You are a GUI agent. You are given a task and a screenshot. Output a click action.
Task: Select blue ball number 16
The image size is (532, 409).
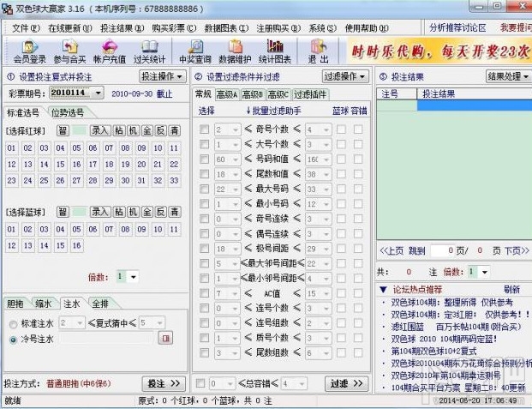click(77, 245)
